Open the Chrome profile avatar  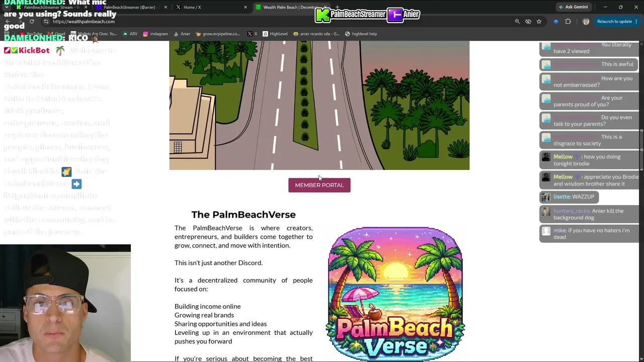[586, 22]
